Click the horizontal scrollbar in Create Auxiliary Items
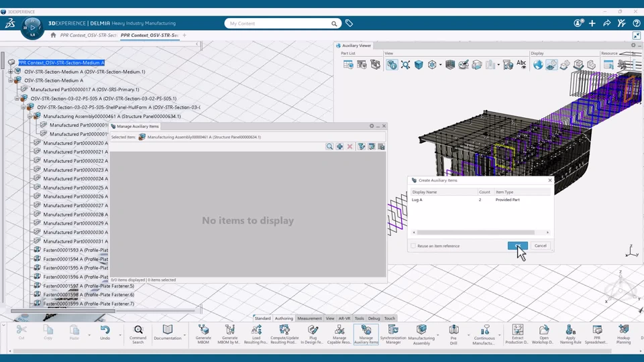Viewport: 644px width, 362px height. tap(480, 233)
